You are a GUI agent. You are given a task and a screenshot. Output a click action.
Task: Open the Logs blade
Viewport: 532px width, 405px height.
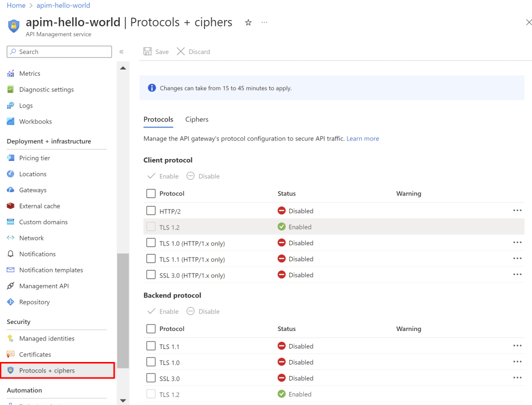coord(25,105)
